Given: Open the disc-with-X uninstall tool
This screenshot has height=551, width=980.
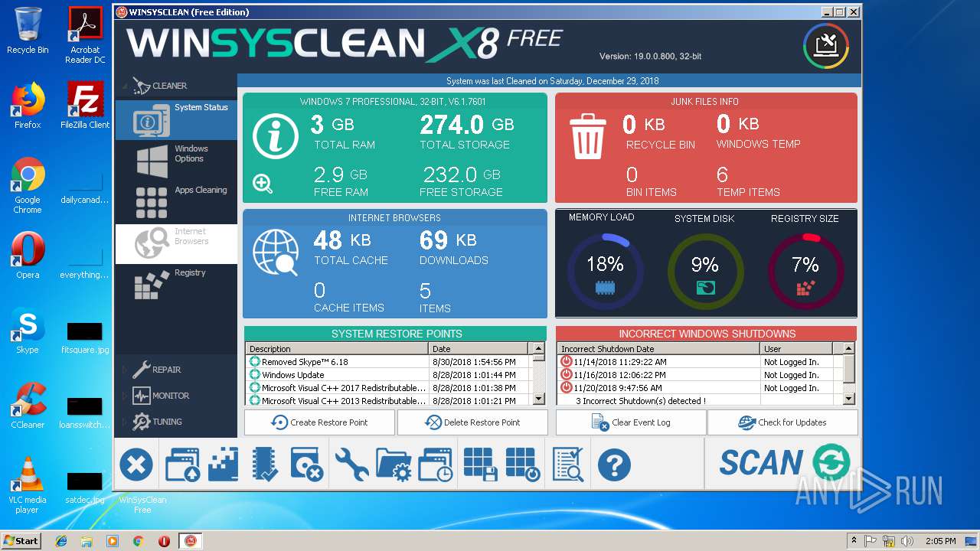Looking at the screenshot, I should pyautogui.click(x=308, y=465).
